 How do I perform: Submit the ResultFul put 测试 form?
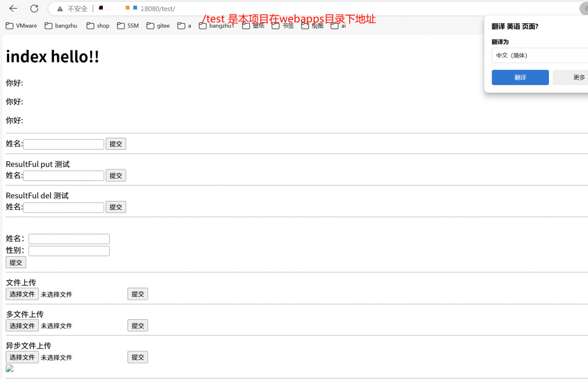tap(115, 175)
